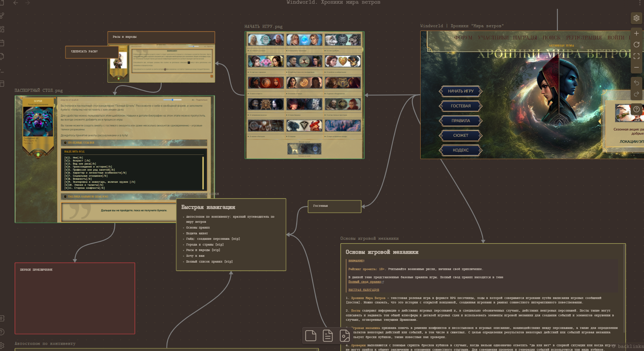The height and width of the screenshot is (351, 644).
Task: Click the НАЧАТЬ ИГРУ button
Action: 461,91
